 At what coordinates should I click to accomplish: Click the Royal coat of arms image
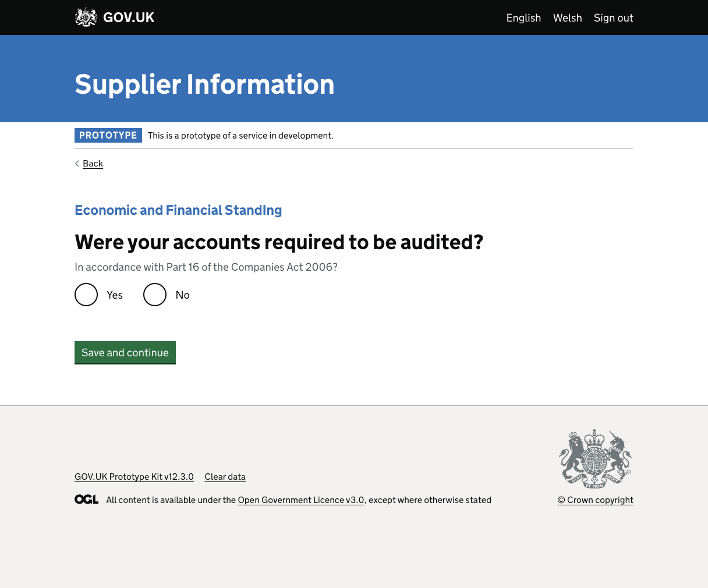tap(595, 459)
